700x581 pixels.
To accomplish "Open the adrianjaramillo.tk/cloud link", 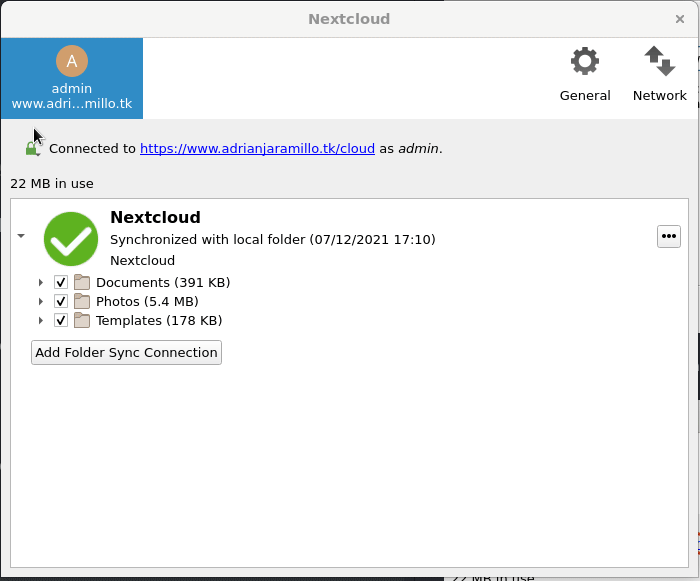I will click(x=257, y=148).
